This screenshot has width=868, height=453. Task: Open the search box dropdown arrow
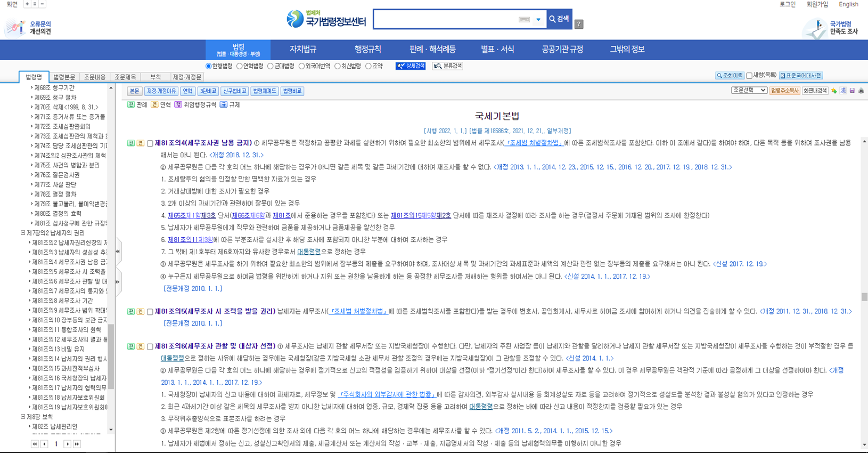(538, 20)
